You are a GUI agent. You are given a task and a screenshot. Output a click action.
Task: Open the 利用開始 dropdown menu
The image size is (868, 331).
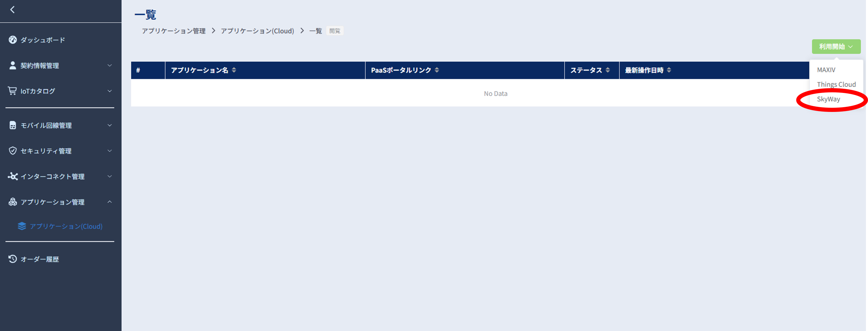pos(836,47)
